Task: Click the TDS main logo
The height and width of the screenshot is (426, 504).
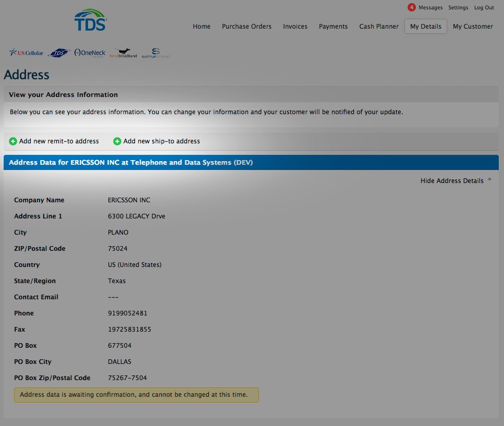Action: tap(91, 20)
